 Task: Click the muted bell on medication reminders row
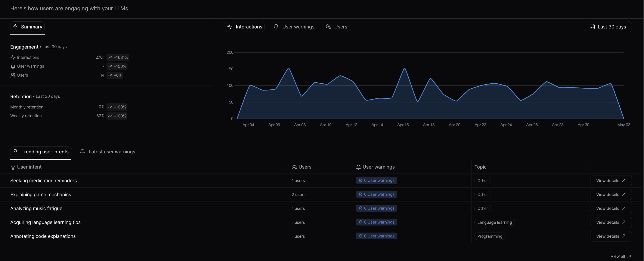pos(360,180)
